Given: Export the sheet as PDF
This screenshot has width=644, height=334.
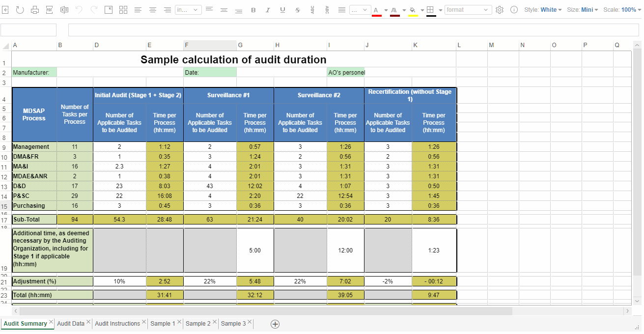Looking at the screenshot, I should (50, 10).
